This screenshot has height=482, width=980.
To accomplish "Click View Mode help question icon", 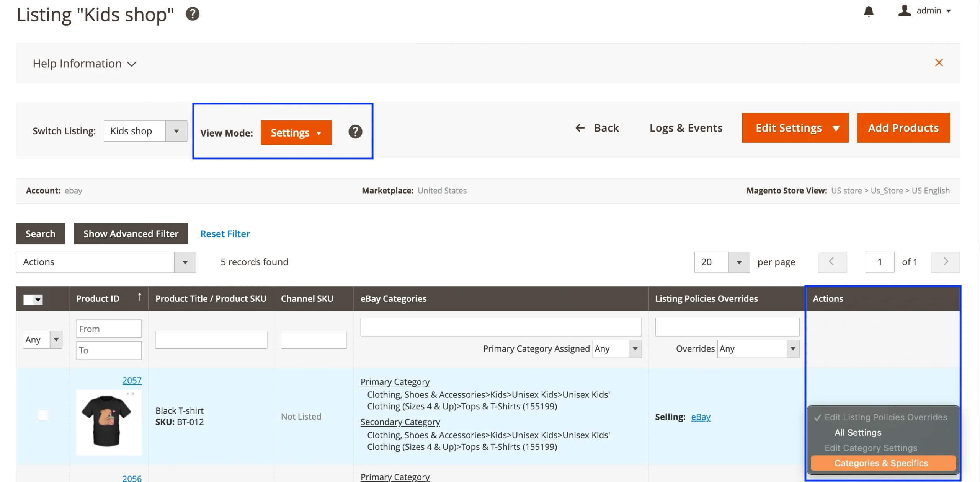I will (355, 132).
